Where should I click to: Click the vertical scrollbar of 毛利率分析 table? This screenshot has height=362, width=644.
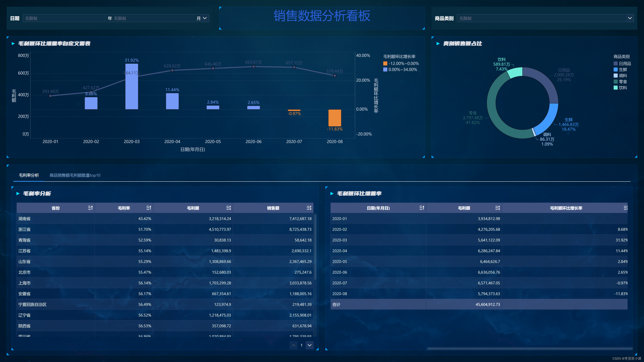[315, 247]
